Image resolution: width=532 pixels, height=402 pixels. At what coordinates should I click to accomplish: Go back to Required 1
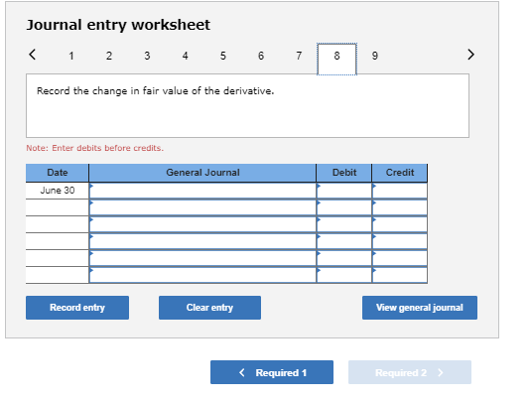click(272, 372)
